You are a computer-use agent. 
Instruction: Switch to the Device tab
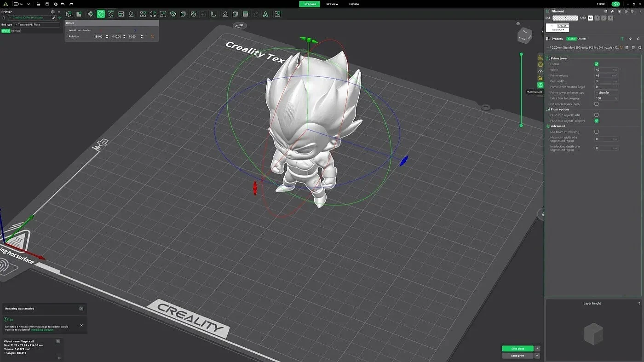pyautogui.click(x=354, y=4)
